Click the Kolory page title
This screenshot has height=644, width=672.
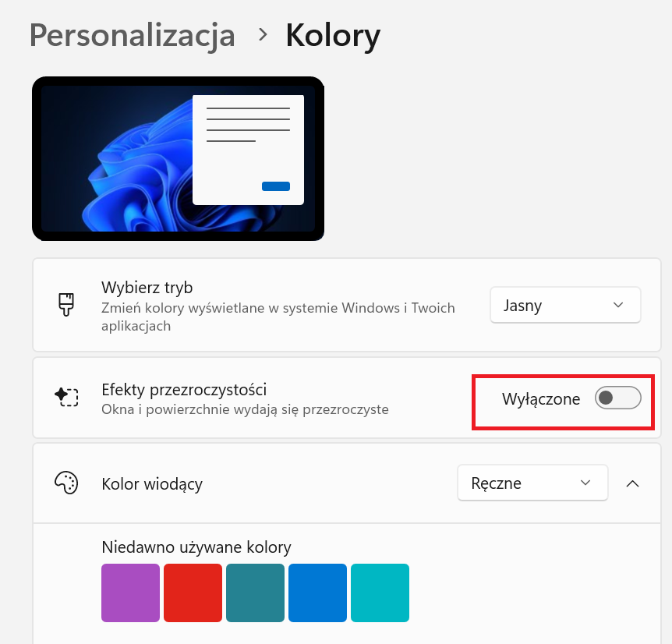[333, 35]
